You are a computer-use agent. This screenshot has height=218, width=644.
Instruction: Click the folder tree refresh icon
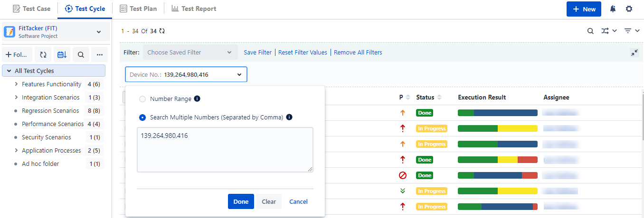click(43, 54)
